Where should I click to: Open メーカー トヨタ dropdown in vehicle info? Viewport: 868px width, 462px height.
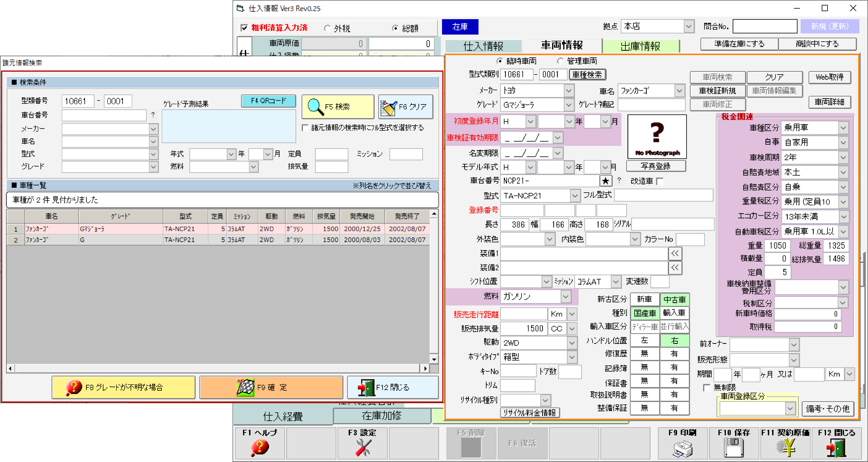tap(569, 91)
